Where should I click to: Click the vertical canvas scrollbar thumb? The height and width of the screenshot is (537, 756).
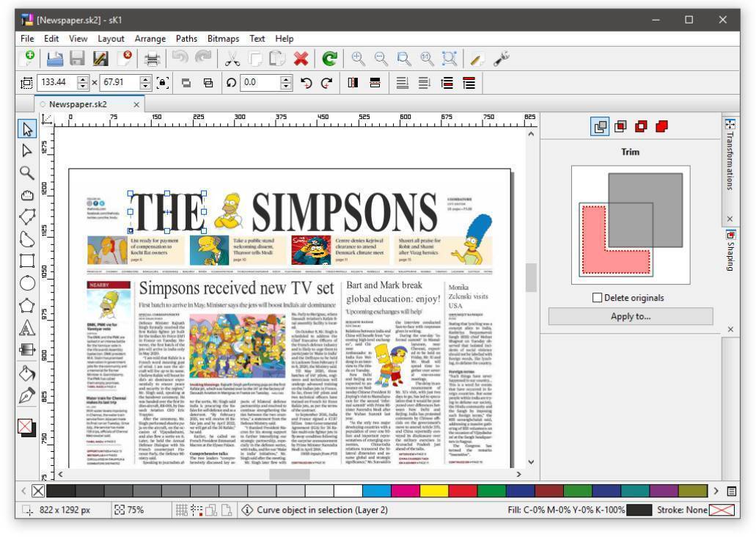click(531, 277)
